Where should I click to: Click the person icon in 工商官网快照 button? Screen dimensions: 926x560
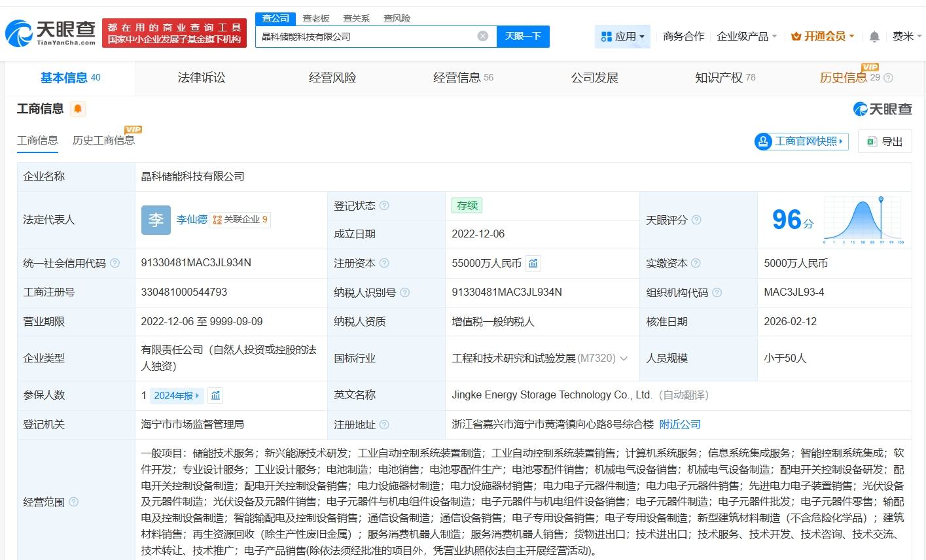(x=762, y=141)
